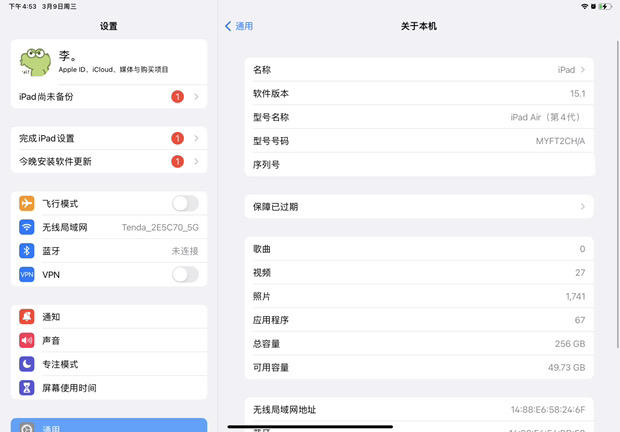This screenshot has width=620, height=432.
Task: Open 蓝牙 settings row
Action: 109,251
